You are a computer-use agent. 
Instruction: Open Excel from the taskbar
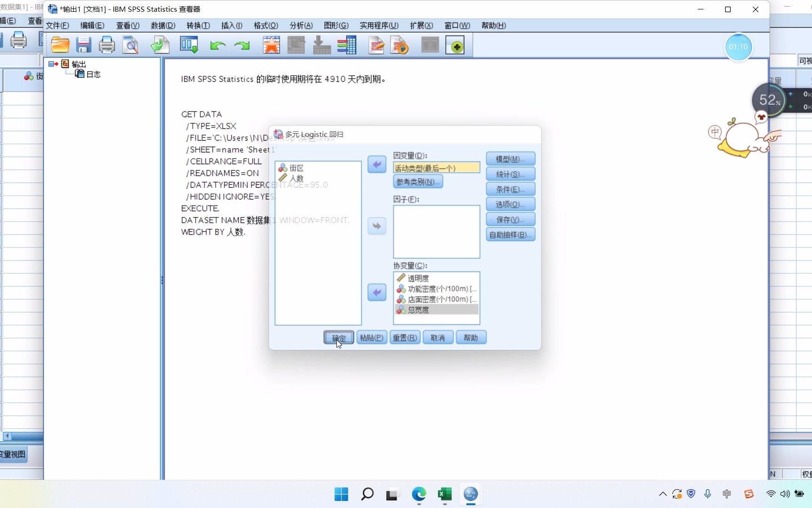pyautogui.click(x=445, y=494)
